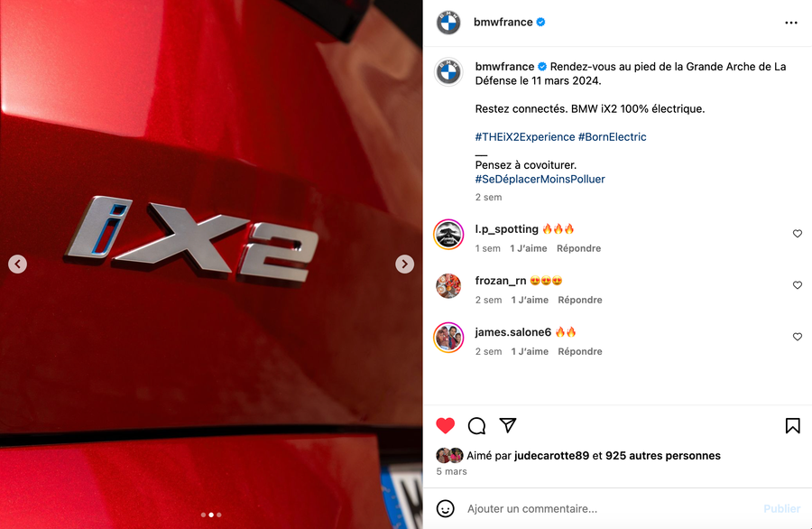Open the emoji picker smiley icon
Image resolution: width=812 pixels, height=529 pixels.
coord(446,508)
